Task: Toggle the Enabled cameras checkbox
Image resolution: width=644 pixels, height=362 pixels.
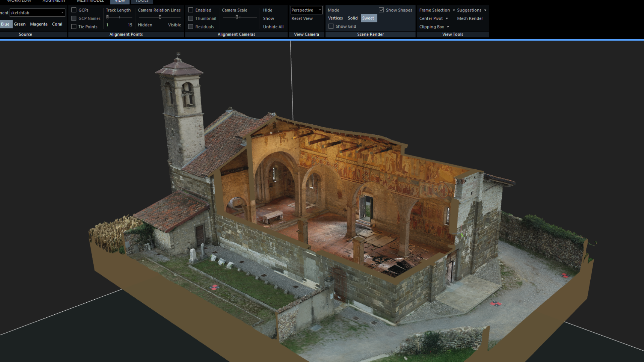Action: [x=191, y=10]
